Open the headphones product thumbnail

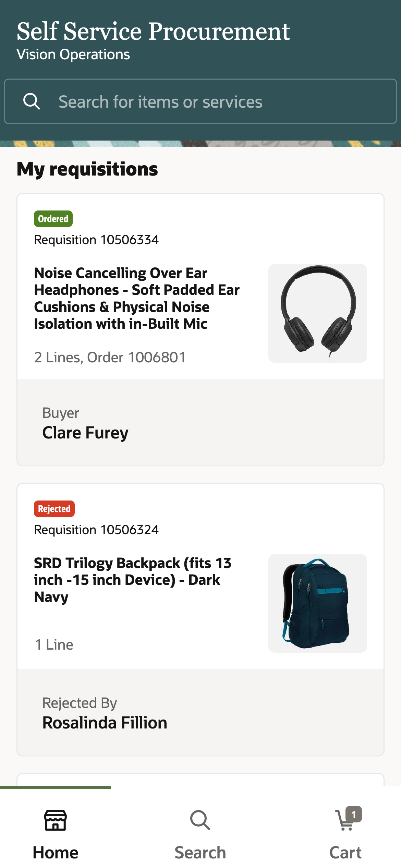click(317, 313)
